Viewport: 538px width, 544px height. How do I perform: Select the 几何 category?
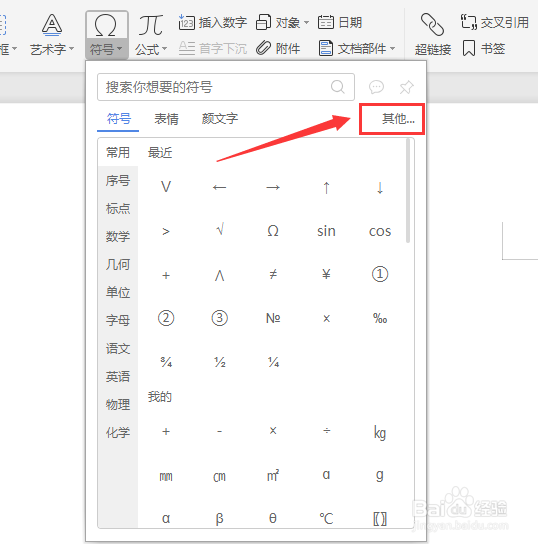pos(118,265)
